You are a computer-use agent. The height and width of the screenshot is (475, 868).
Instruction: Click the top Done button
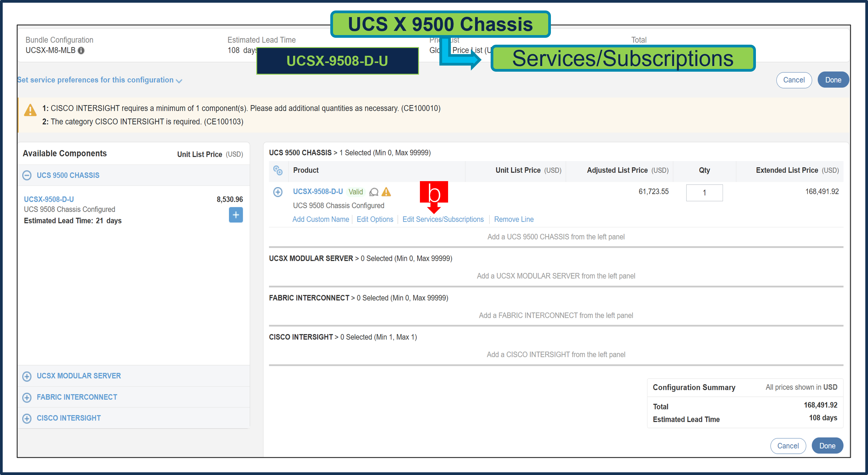point(833,80)
